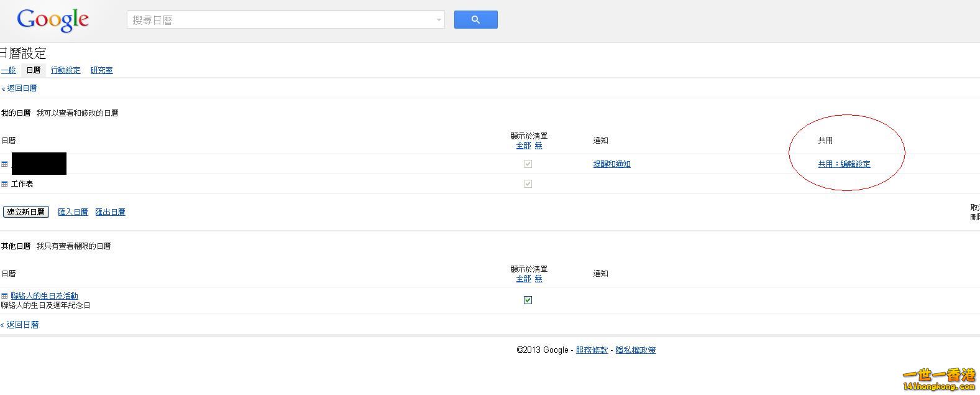
Task: Open the 服務條款 footer link
Action: [592, 350]
